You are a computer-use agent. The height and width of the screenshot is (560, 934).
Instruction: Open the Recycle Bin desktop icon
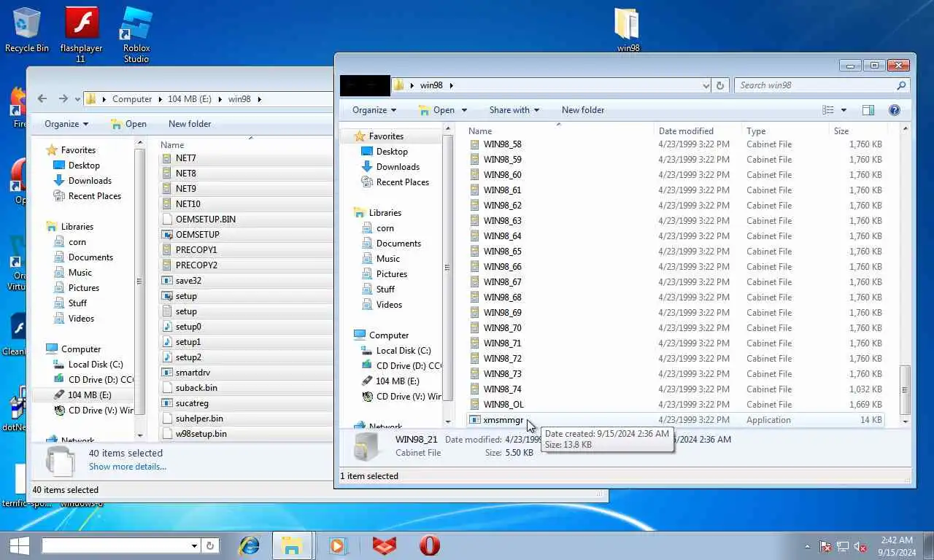(27, 30)
